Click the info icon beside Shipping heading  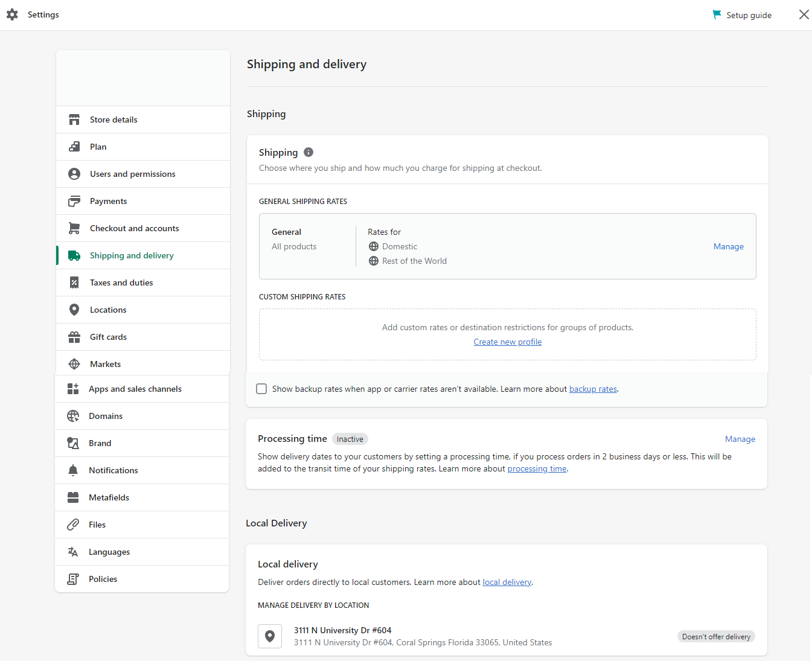[x=308, y=152]
